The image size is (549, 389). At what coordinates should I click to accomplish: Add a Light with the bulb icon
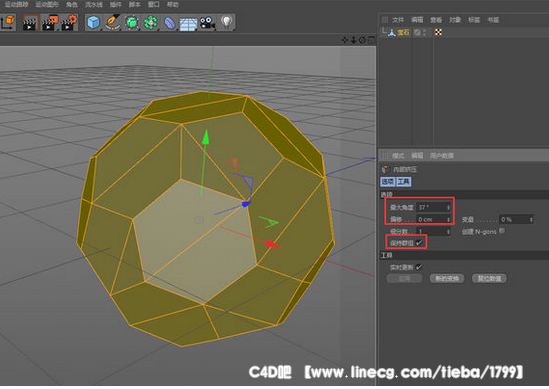point(227,22)
